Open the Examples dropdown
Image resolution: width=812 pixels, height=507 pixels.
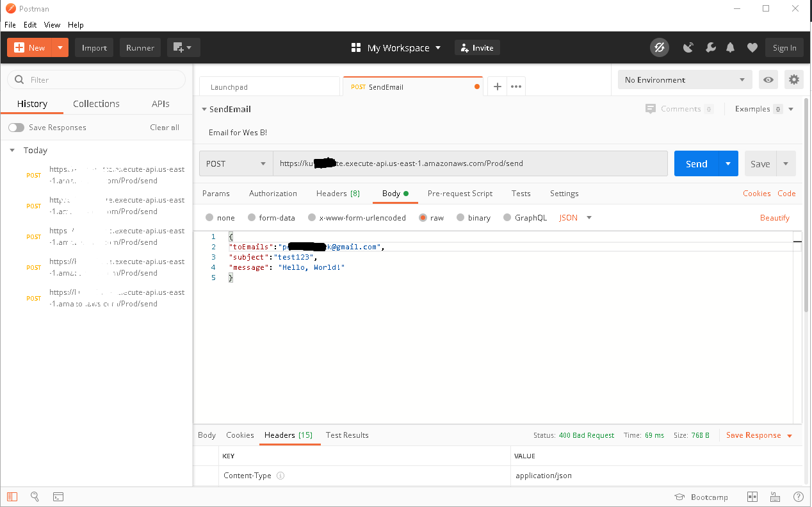point(765,109)
